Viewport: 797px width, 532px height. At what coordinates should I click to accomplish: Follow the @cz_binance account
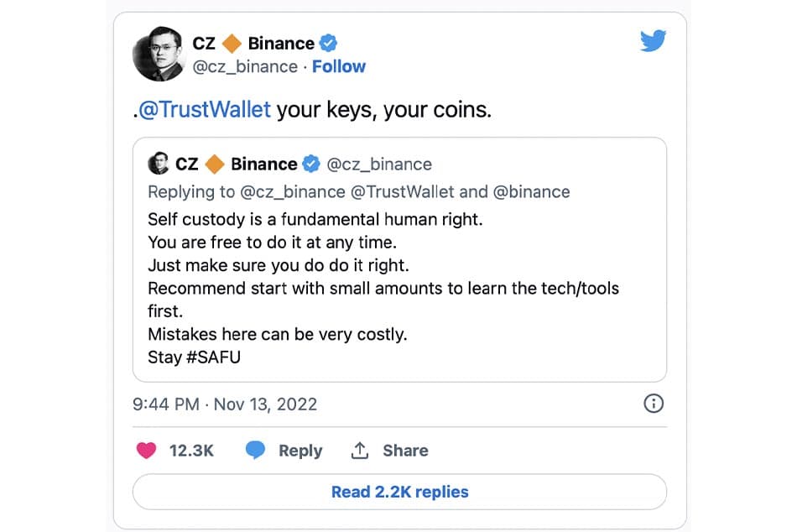(x=339, y=66)
